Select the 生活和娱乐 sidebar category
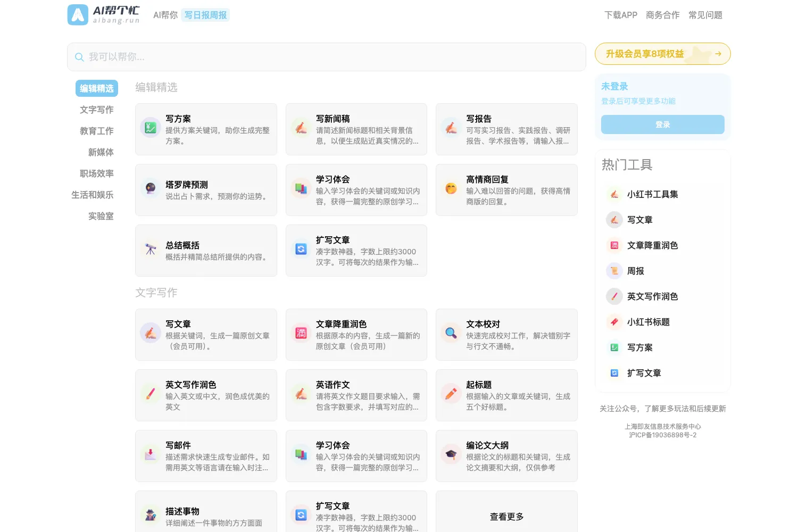The image size is (798, 532). click(x=93, y=195)
